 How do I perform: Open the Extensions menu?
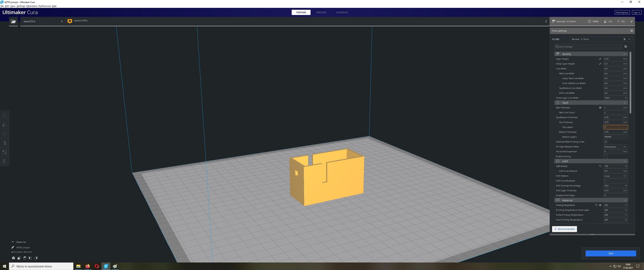[x=32, y=6]
